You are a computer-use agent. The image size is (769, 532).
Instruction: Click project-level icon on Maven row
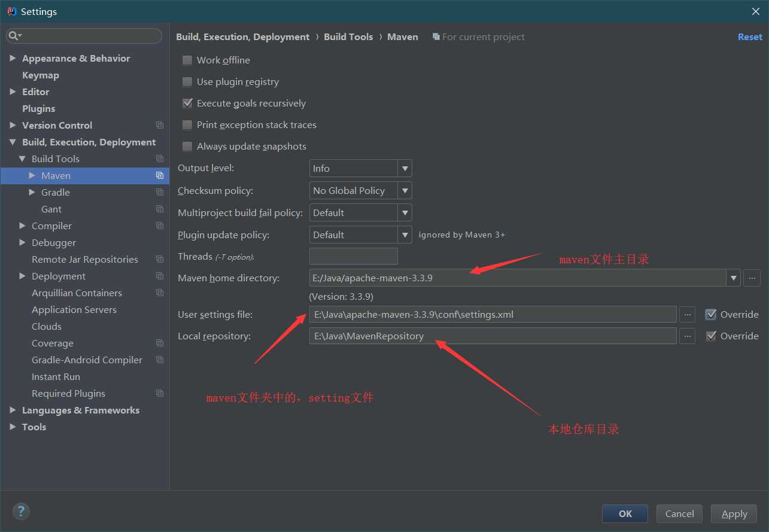tap(160, 175)
